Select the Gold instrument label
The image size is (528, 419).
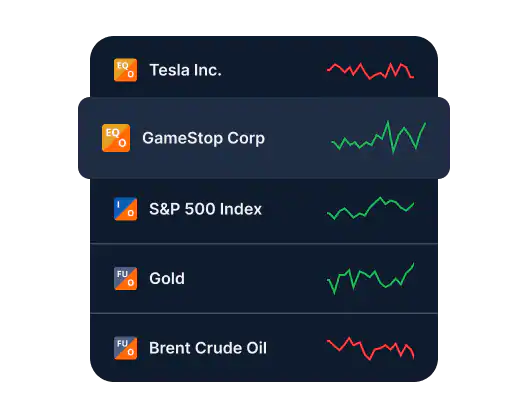tap(167, 279)
